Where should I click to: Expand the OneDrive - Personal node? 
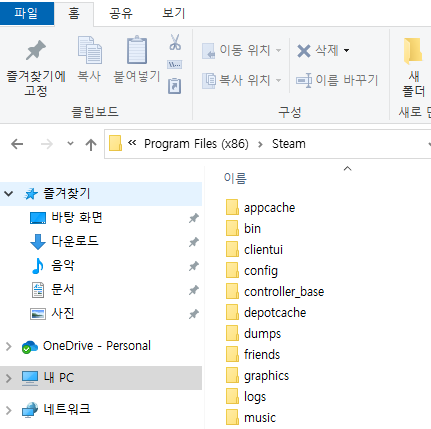pos(9,347)
